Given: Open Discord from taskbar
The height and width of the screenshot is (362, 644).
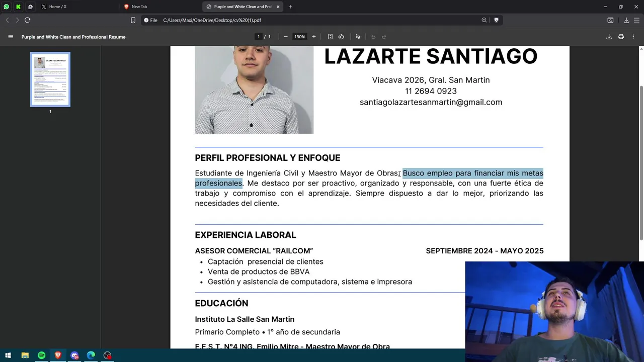Looking at the screenshot, I should 75,355.
